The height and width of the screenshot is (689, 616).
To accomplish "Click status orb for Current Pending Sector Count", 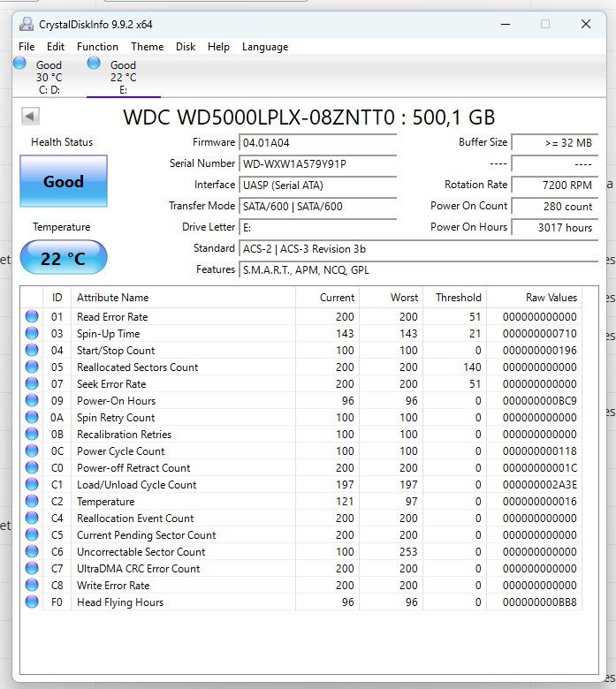I will [x=32, y=534].
